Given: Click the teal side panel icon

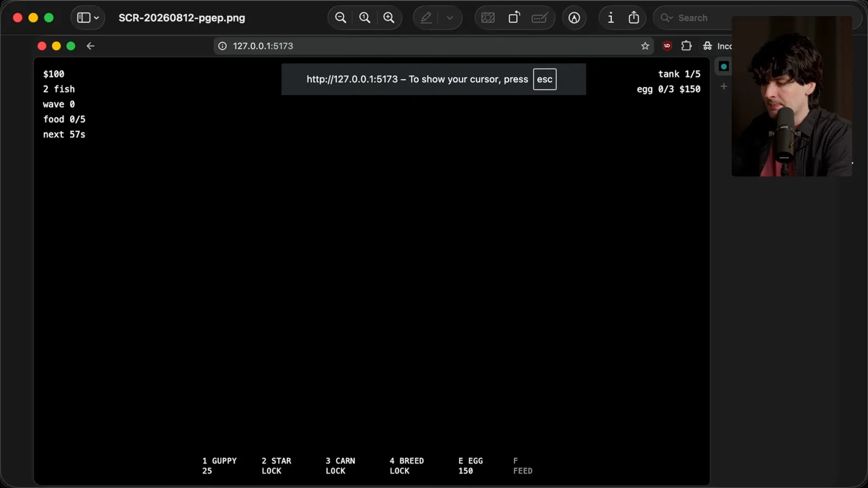Looking at the screenshot, I should point(724,67).
